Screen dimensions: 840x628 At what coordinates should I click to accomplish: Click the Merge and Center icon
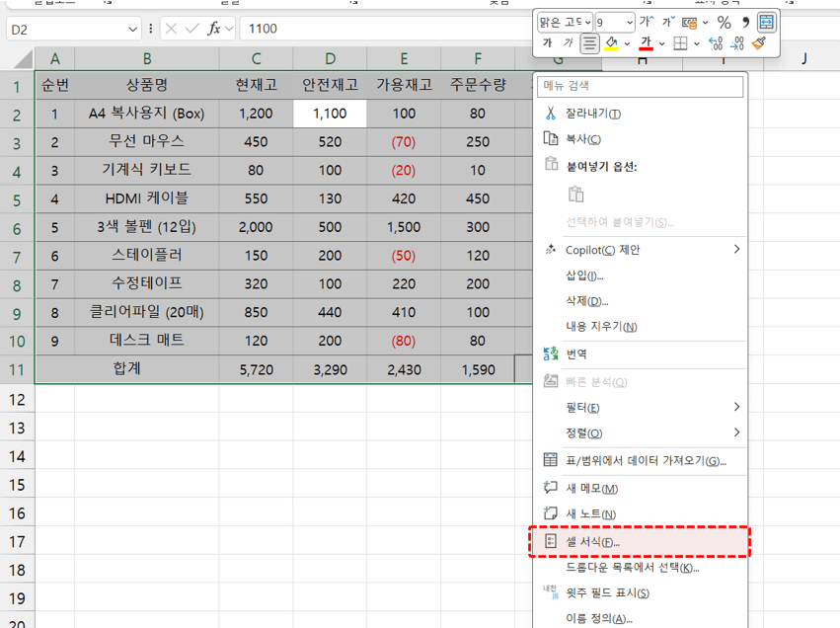767,22
